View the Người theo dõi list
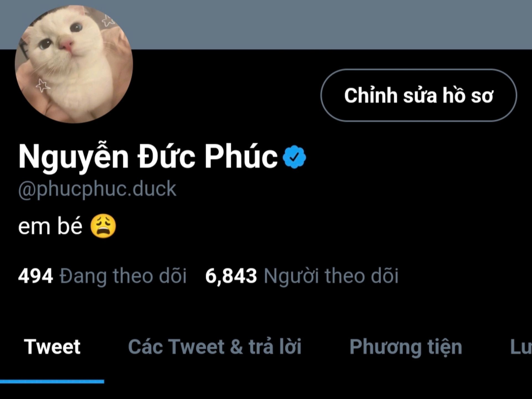532x399 pixels. pos(331,276)
